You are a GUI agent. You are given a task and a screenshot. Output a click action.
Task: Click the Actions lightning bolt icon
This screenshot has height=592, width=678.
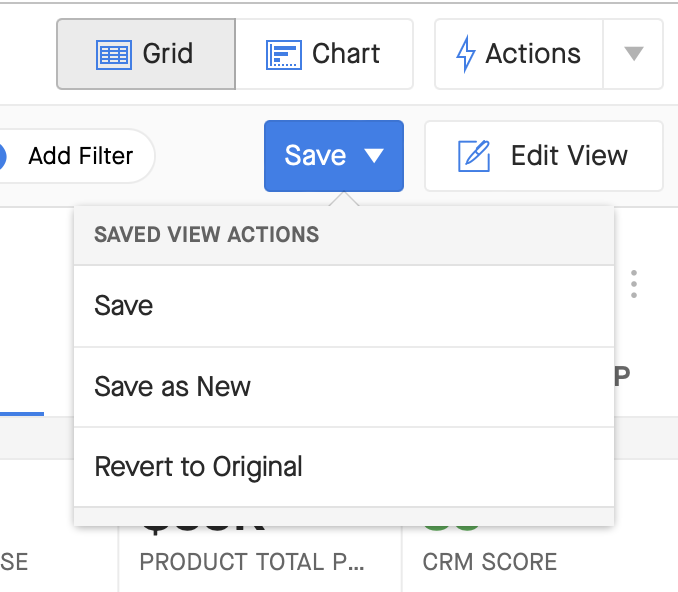pos(466,54)
